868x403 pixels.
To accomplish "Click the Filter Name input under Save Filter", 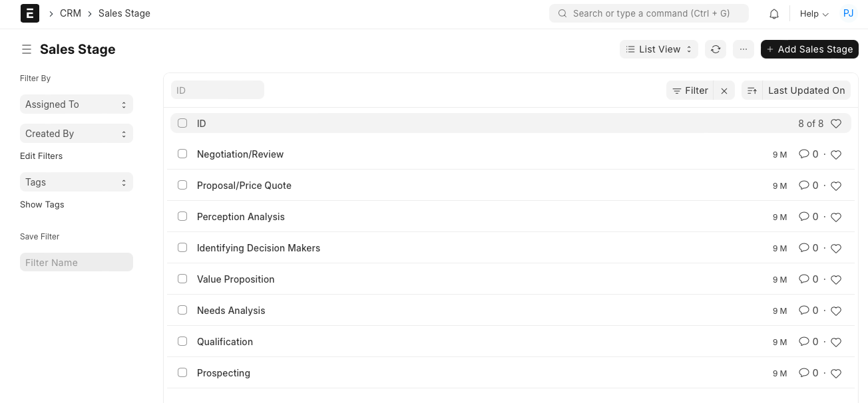I will (76, 261).
